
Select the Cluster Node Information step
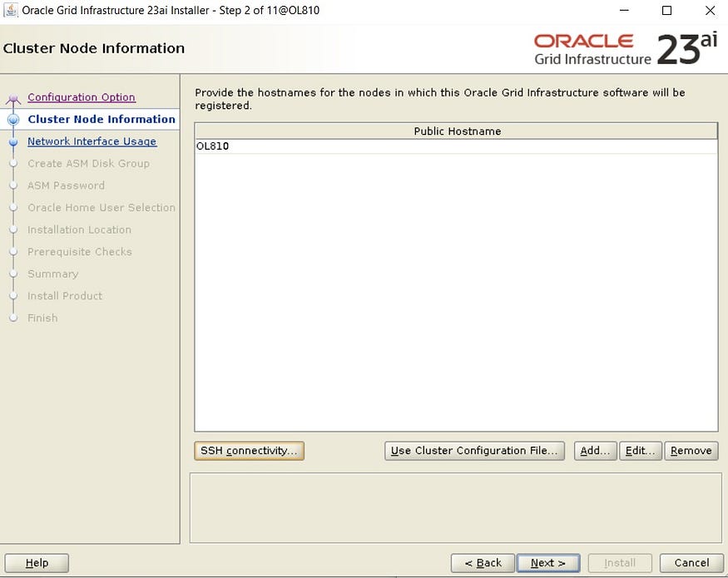[x=102, y=119]
